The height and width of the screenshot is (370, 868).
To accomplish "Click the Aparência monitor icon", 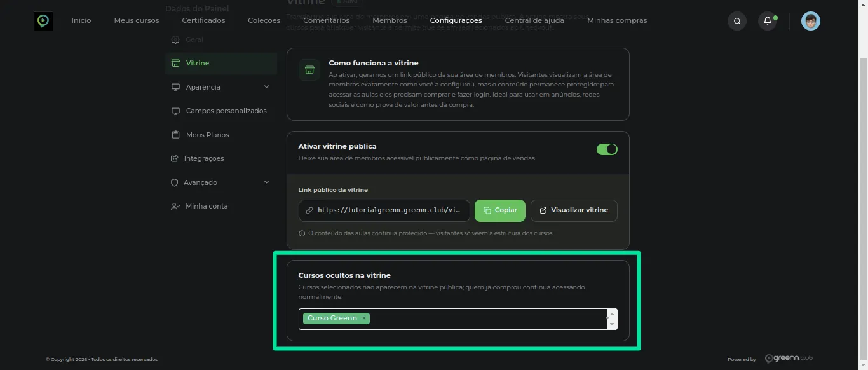I will 176,87.
